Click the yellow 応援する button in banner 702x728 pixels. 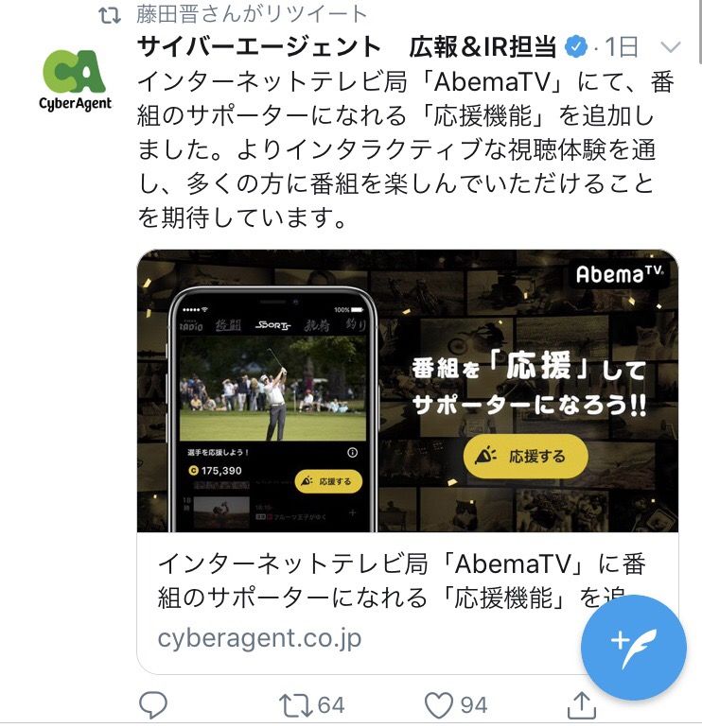pyautogui.click(x=525, y=457)
